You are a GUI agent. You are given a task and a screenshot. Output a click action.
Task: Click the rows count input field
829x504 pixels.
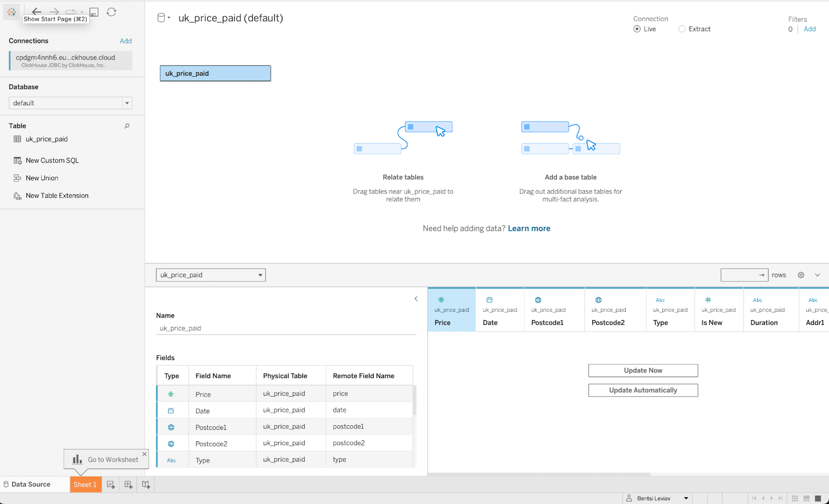coord(739,275)
